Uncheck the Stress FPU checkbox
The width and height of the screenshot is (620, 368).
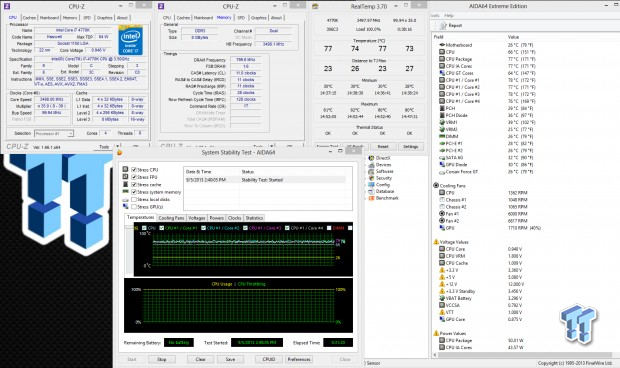coord(134,177)
